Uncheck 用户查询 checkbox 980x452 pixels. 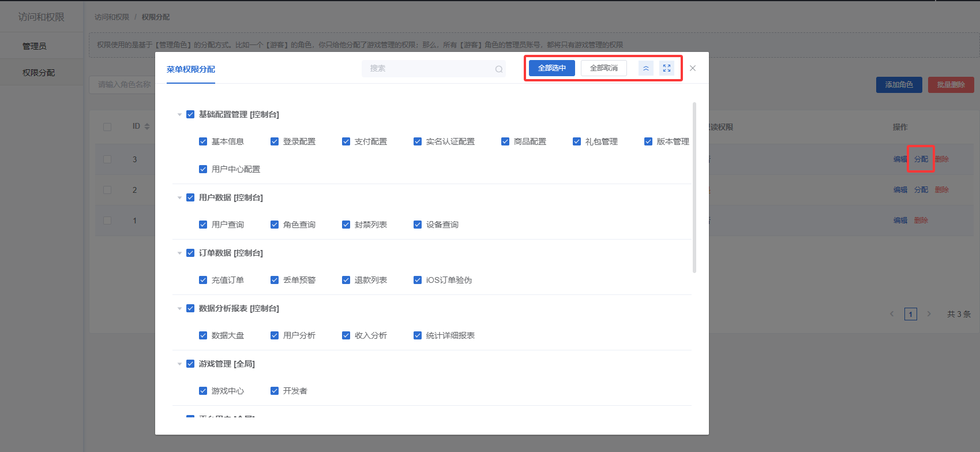point(203,225)
